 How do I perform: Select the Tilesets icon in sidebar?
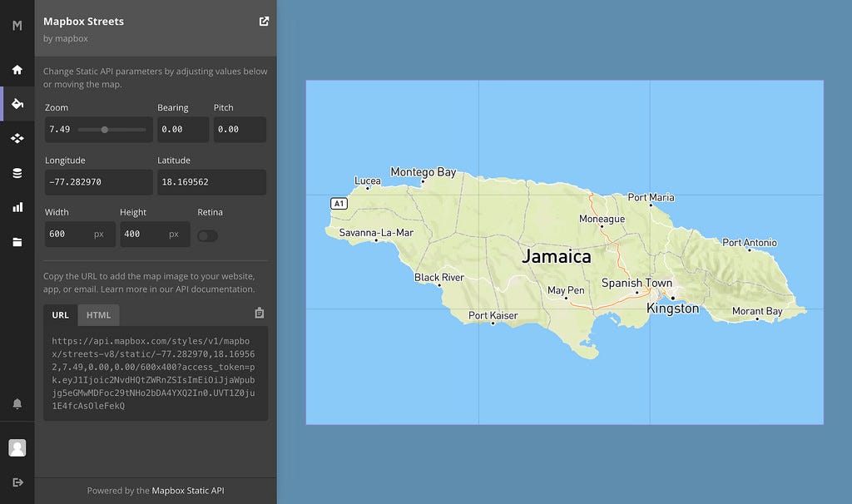(17, 138)
